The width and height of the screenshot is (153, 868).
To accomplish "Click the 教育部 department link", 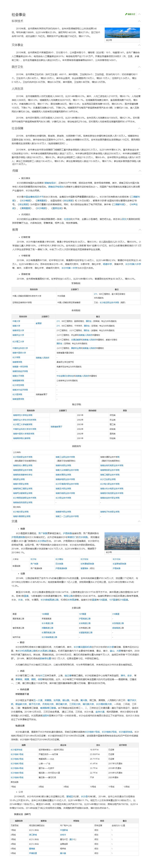I will coord(39,323).
